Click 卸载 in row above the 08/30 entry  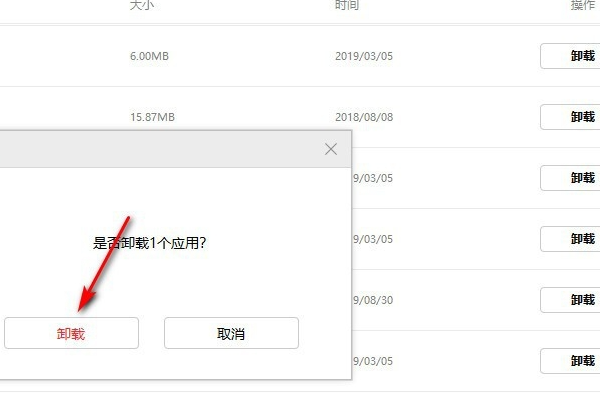pos(570,239)
